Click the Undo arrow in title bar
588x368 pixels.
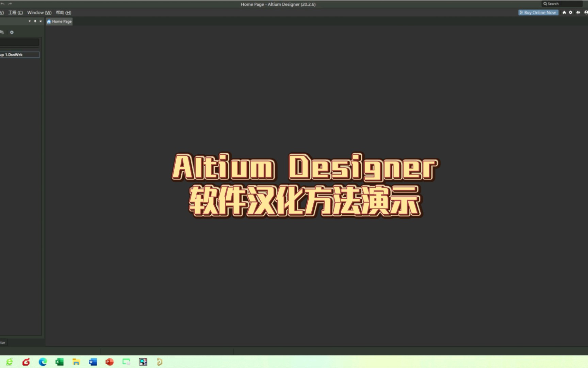(2, 4)
